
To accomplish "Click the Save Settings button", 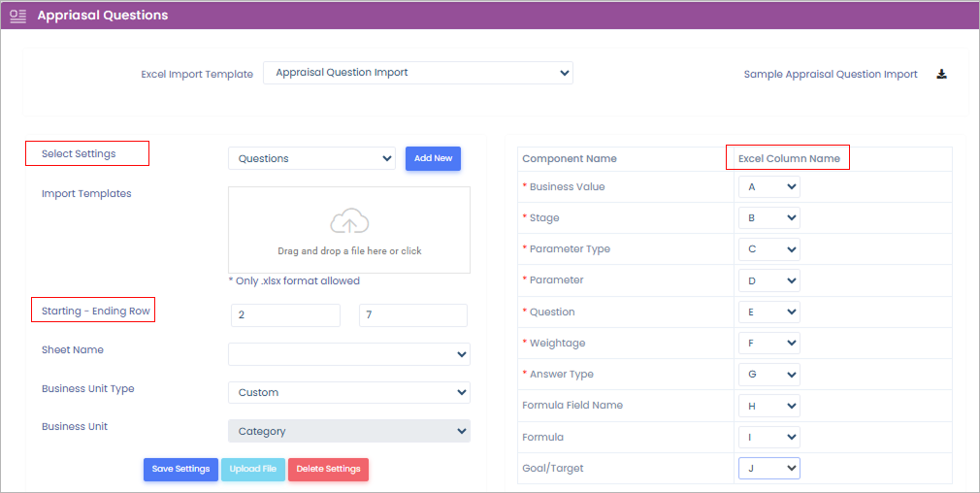I will (180, 470).
